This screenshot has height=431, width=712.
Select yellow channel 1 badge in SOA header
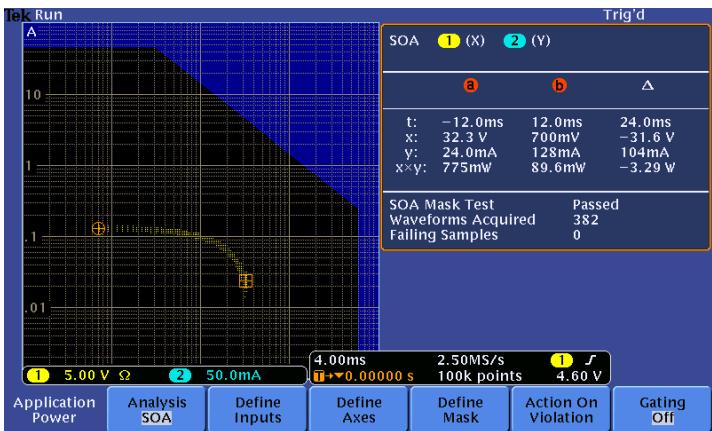pyautogui.click(x=449, y=41)
